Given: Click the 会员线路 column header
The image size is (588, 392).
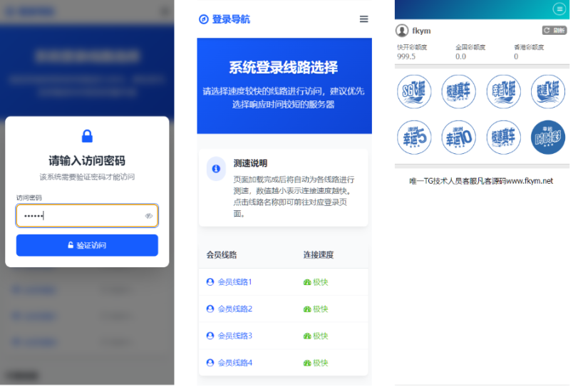Looking at the screenshot, I should tap(221, 254).
